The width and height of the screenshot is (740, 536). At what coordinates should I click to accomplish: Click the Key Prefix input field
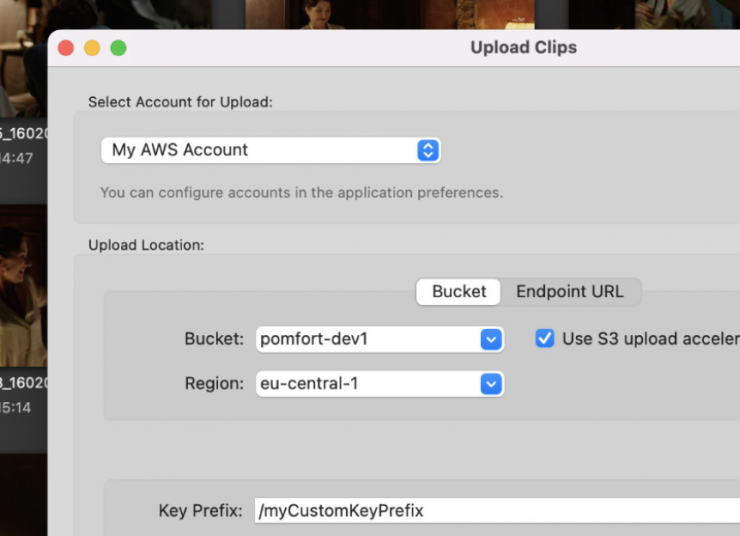[x=495, y=511]
